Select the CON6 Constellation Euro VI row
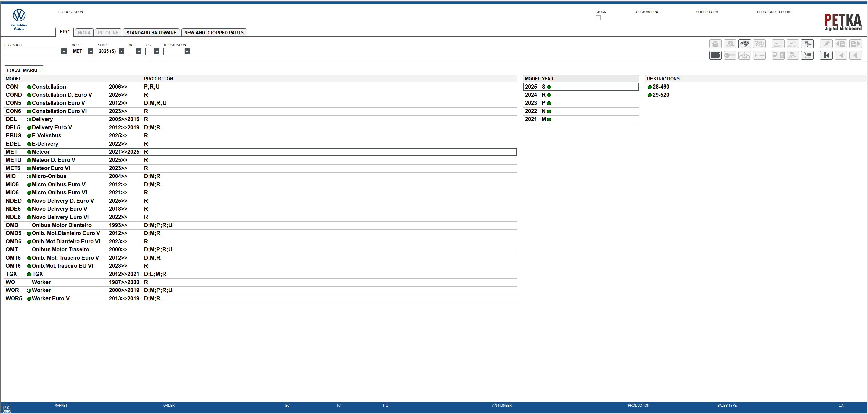 (x=260, y=111)
